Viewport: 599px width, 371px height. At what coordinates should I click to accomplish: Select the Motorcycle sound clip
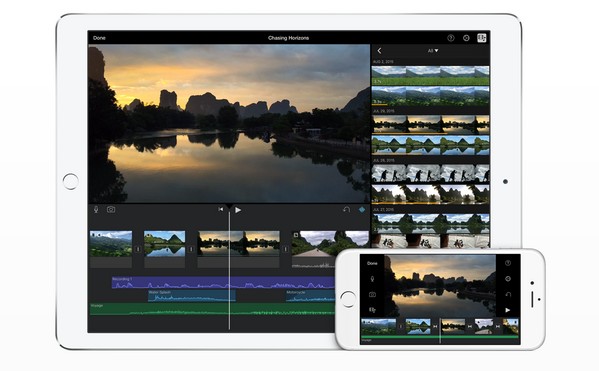311,296
